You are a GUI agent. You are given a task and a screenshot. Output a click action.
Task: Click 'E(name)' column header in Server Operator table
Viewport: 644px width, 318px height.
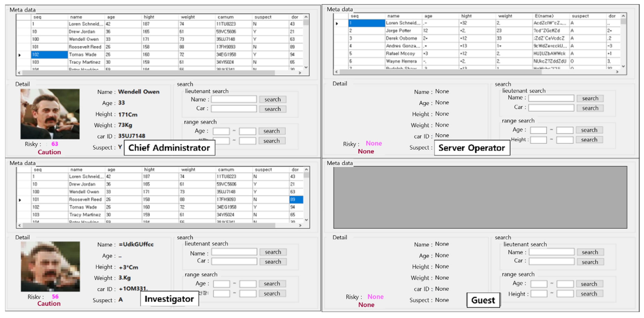pos(544,16)
